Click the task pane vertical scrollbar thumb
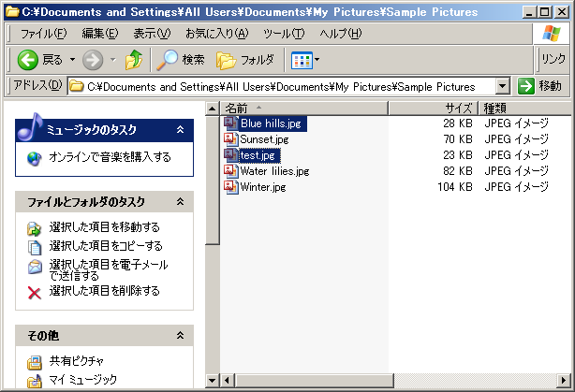 tap(212, 180)
